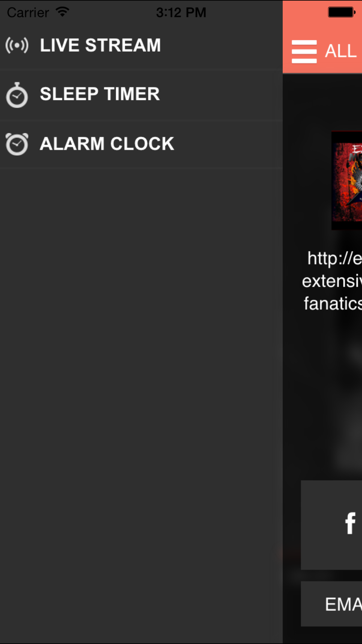
Task: Tap the 3:12 PM clock
Action: pos(181,13)
